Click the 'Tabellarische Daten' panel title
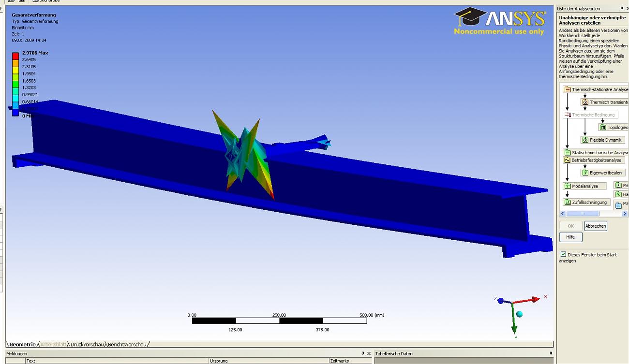This screenshot has width=629, height=364. 394,354
